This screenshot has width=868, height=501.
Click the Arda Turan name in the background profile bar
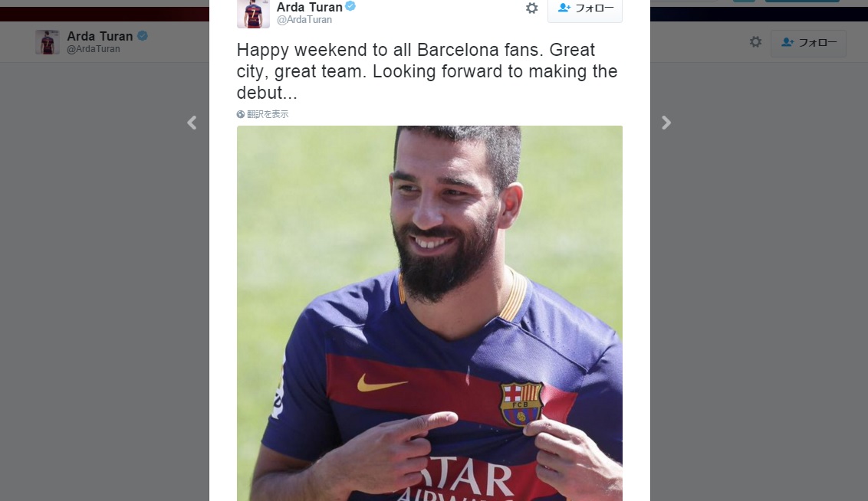click(x=100, y=37)
